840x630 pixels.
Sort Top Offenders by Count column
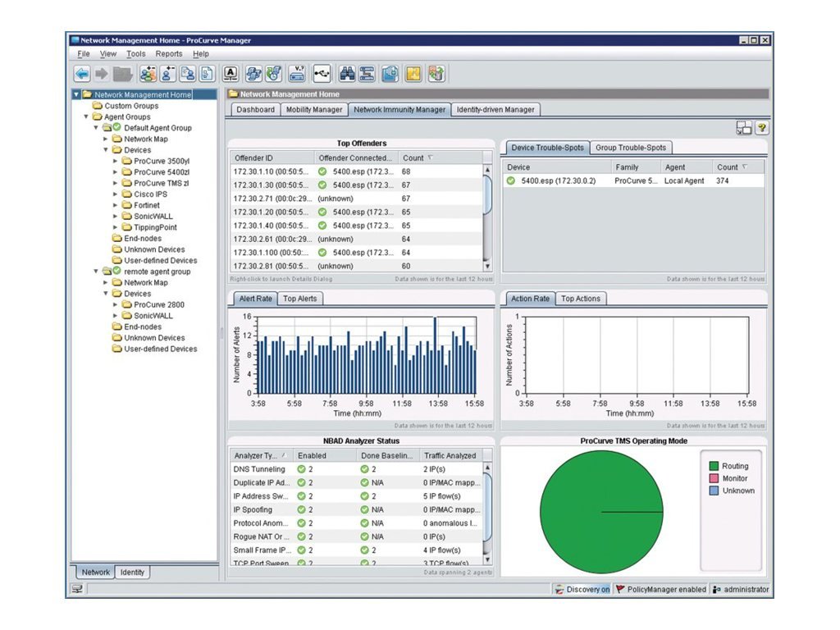(441, 158)
